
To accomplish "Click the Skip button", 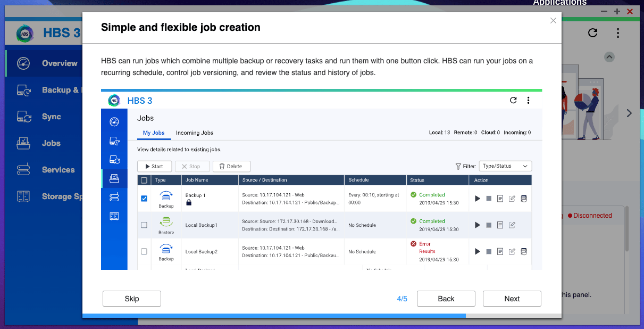I will [131, 299].
